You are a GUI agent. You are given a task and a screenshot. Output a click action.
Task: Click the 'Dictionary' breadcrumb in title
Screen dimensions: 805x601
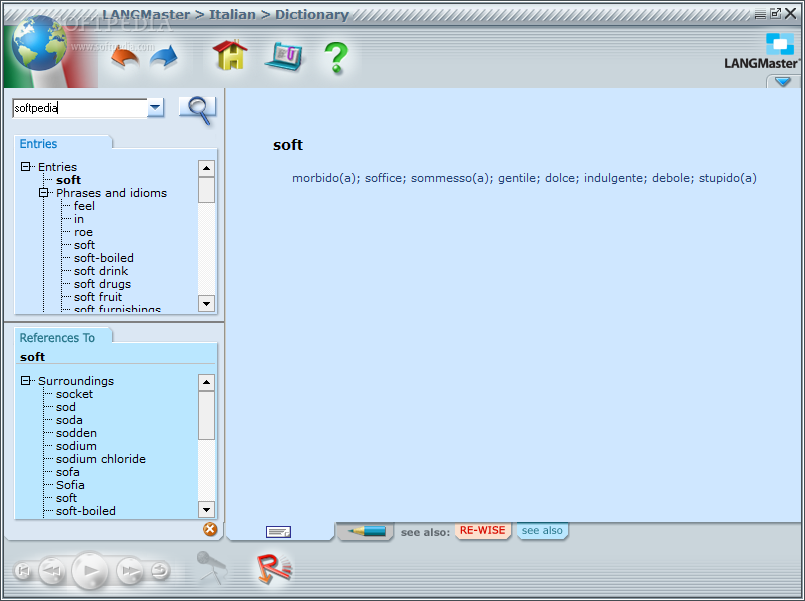(312, 14)
